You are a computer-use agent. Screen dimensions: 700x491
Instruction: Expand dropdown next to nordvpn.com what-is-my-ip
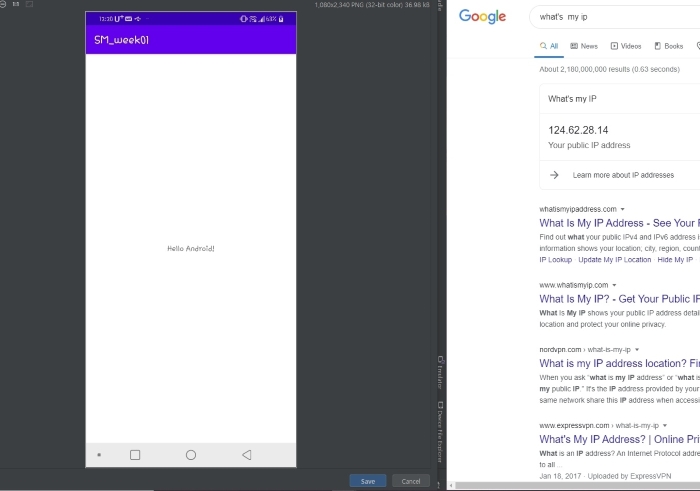click(637, 350)
